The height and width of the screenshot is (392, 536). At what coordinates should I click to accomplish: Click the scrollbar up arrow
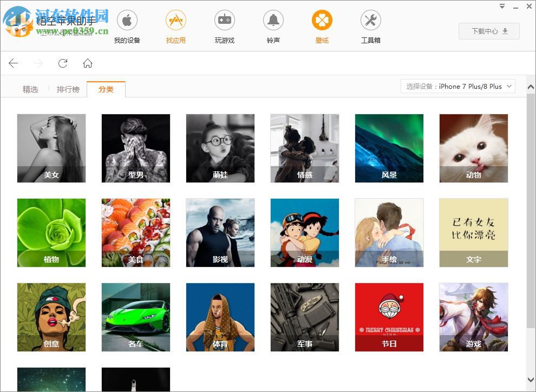pyautogui.click(x=531, y=87)
